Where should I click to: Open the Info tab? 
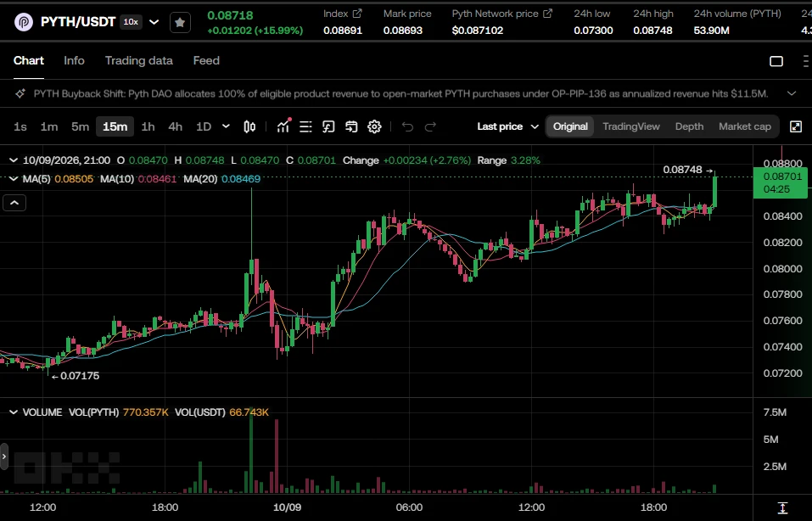coord(74,60)
